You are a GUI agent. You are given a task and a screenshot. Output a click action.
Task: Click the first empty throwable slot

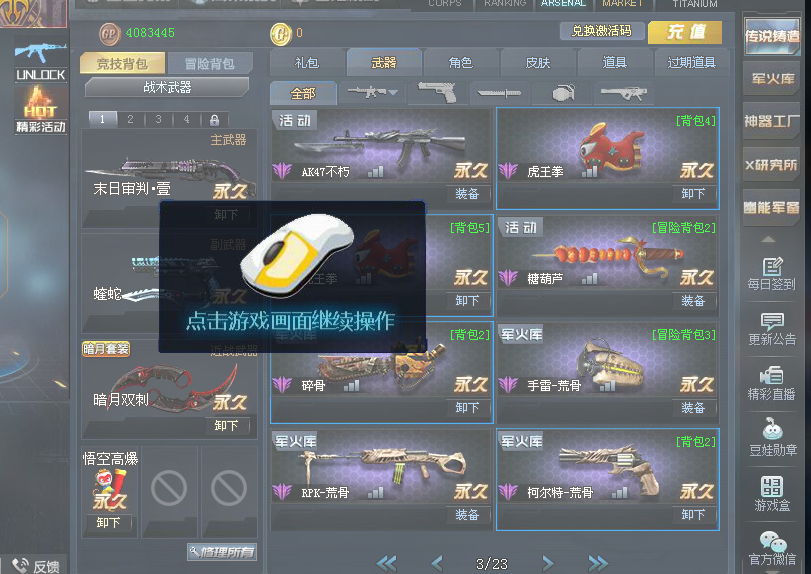(169, 488)
